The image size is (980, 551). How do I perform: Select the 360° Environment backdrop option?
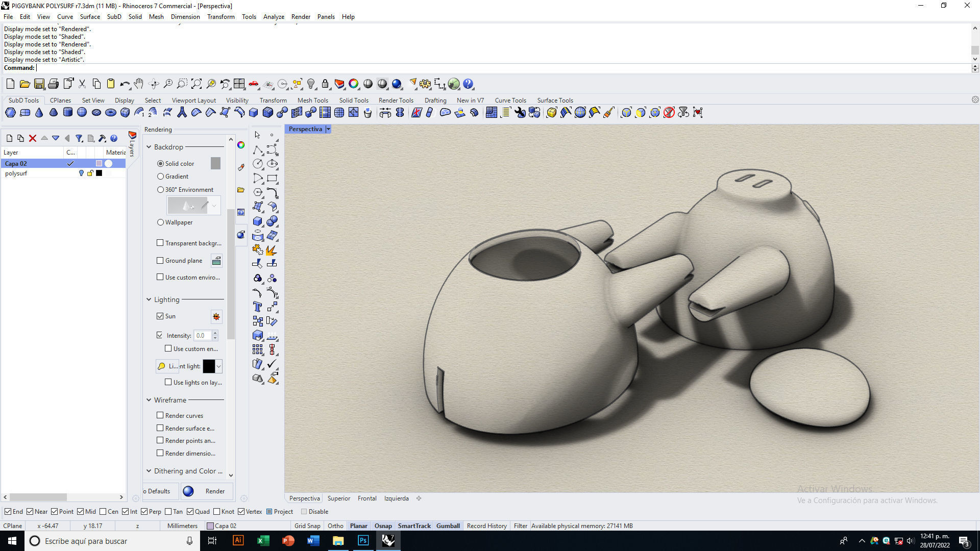coord(161,190)
